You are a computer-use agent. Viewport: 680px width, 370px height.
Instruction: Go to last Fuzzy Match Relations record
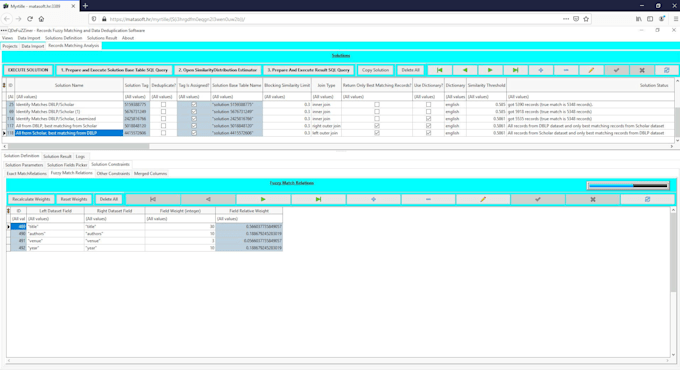tap(318, 199)
